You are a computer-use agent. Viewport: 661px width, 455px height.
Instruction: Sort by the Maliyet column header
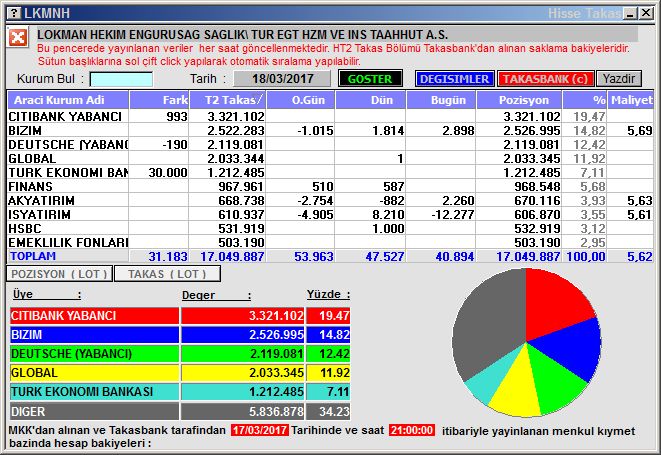point(631,100)
